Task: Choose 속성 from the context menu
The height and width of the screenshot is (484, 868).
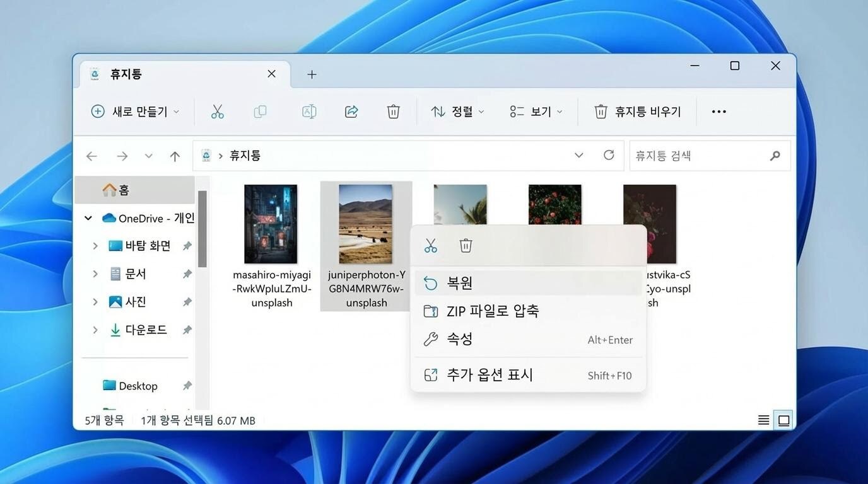Action: click(529, 340)
